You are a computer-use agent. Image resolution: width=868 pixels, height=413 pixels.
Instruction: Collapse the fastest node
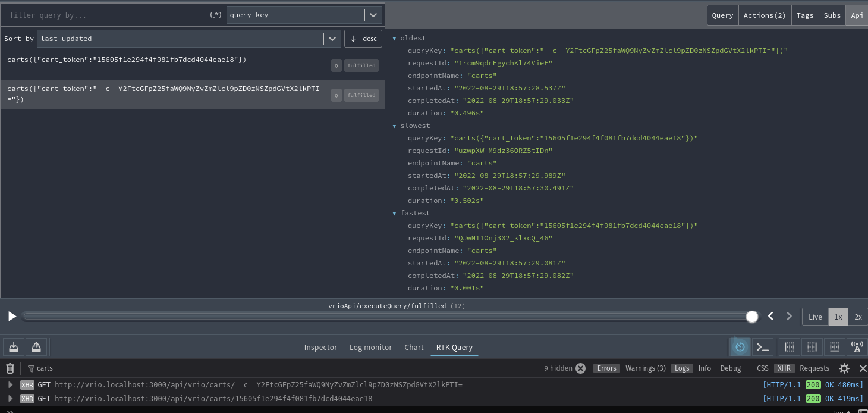[x=395, y=214]
